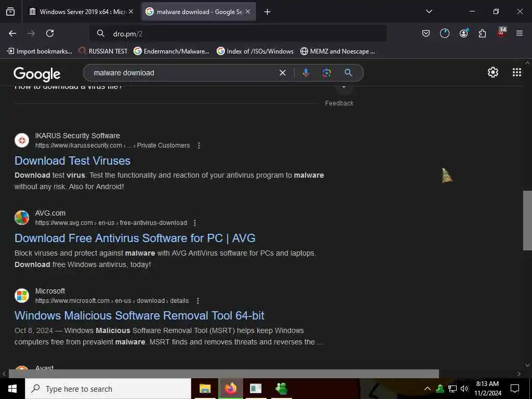Click the address bar search magnifier icon

100,33
